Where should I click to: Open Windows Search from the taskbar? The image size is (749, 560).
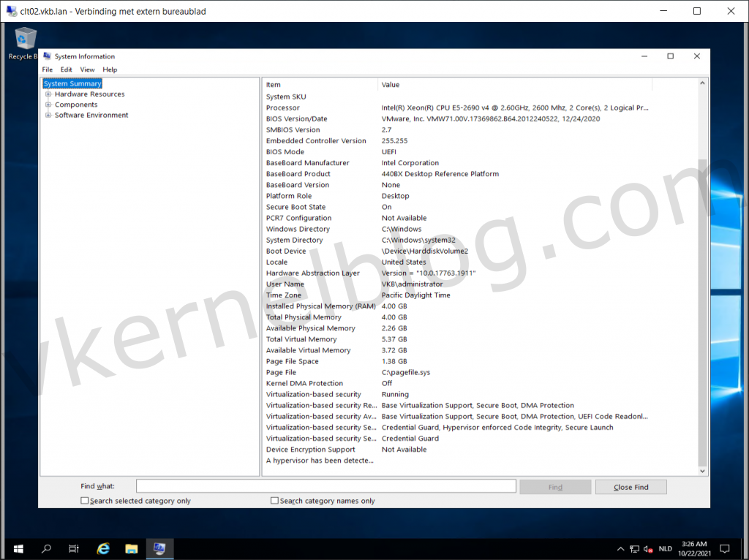[45, 548]
